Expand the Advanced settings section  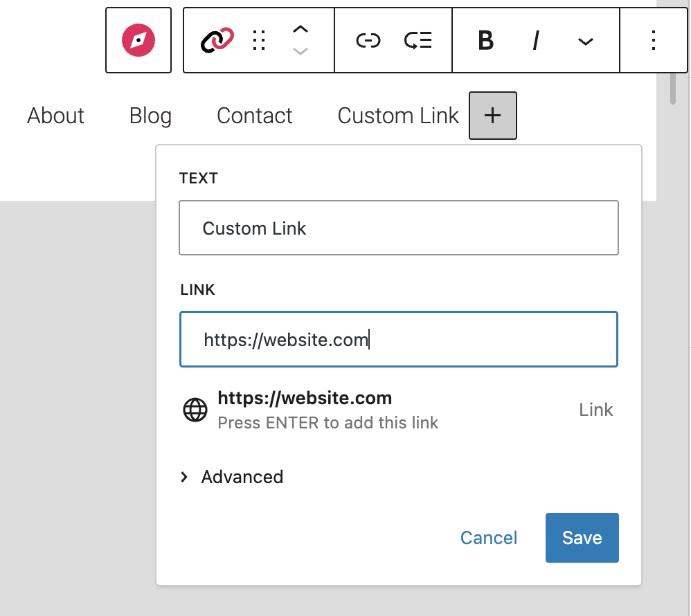click(x=232, y=477)
